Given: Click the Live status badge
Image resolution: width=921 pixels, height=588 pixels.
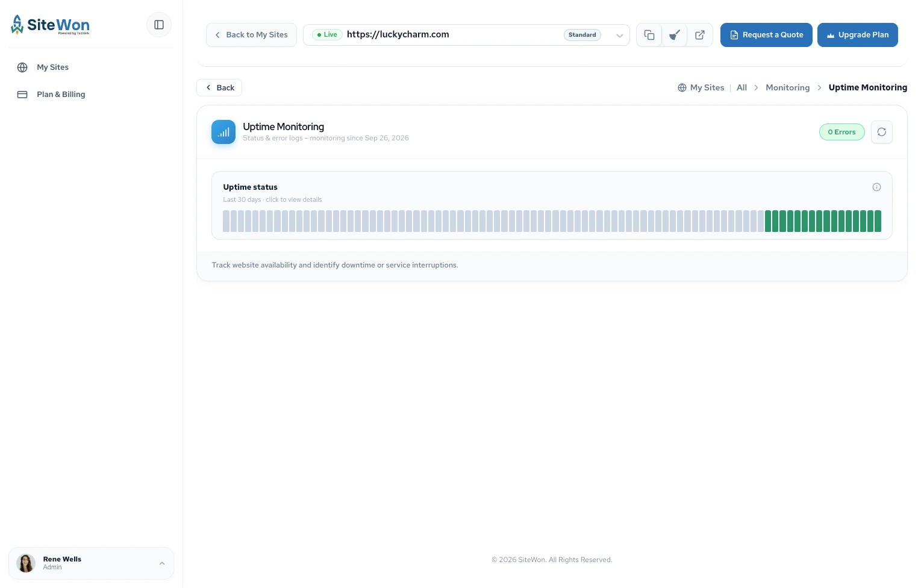Looking at the screenshot, I should coord(327,35).
